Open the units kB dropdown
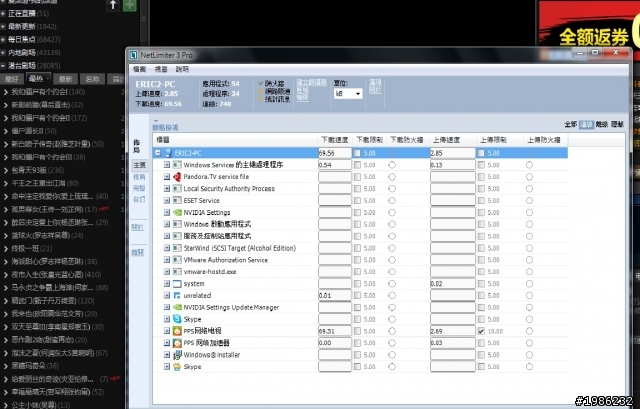 tap(348, 94)
